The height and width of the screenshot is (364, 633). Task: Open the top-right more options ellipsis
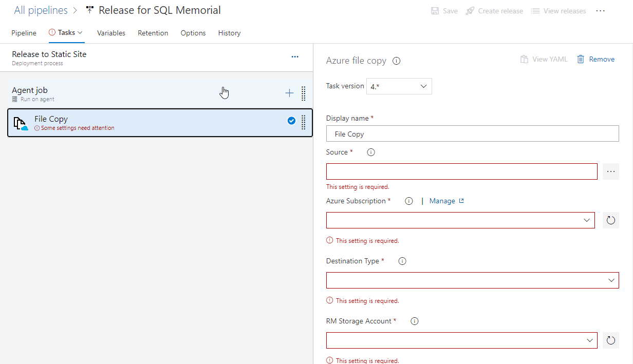tap(600, 11)
